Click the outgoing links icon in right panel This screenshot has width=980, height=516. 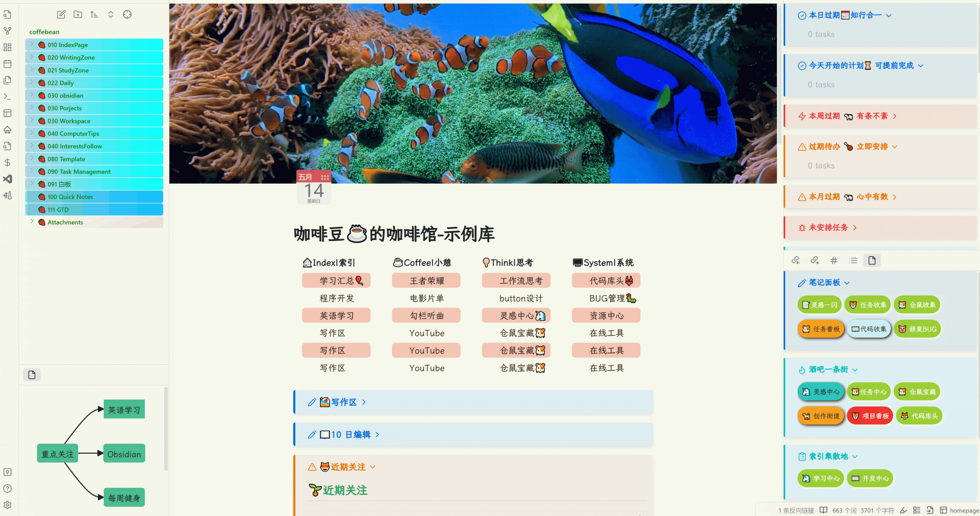(815, 260)
